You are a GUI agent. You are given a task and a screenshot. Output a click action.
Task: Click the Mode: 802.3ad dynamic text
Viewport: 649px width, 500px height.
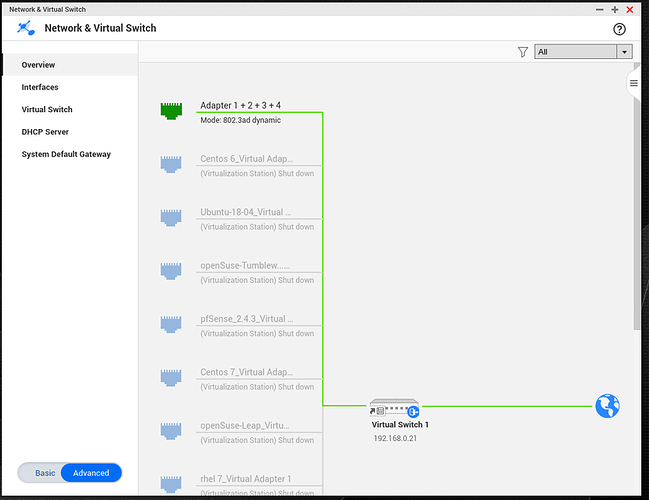(x=240, y=120)
